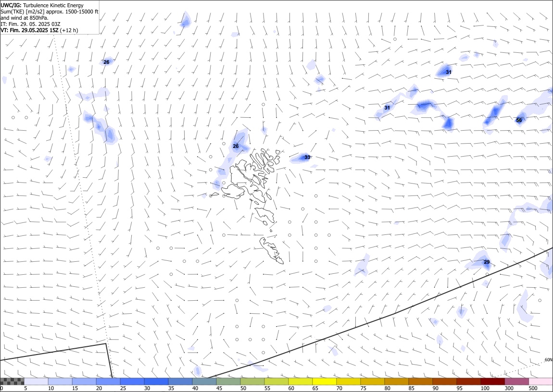553x392 pixels.
Task: Select the 40-45 grey-blue legend swatch
Action: [204, 381]
